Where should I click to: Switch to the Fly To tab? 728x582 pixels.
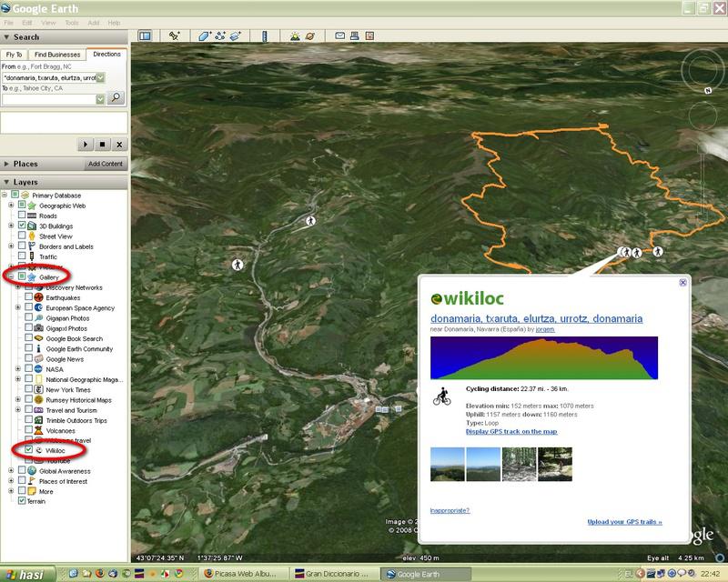coord(14,55)
